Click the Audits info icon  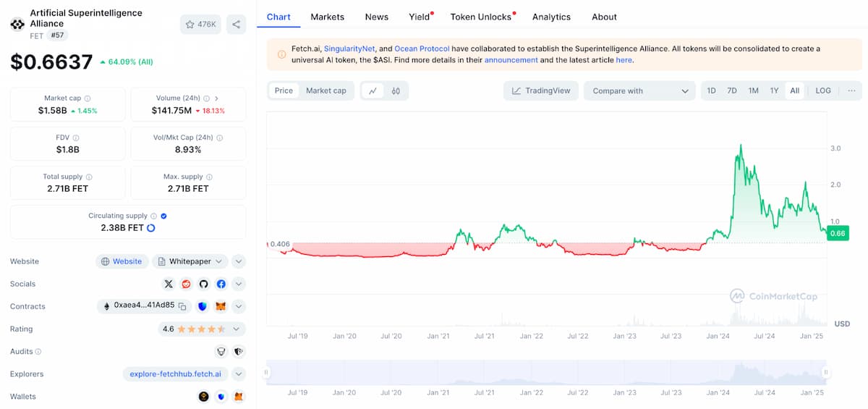pyautogui.click(x=38, y=351)
